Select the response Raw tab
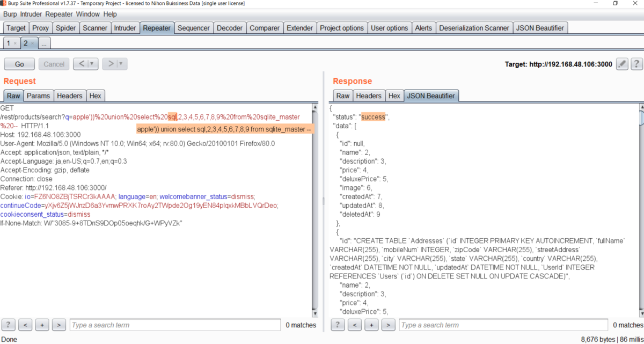 click(x=343, y=96)
